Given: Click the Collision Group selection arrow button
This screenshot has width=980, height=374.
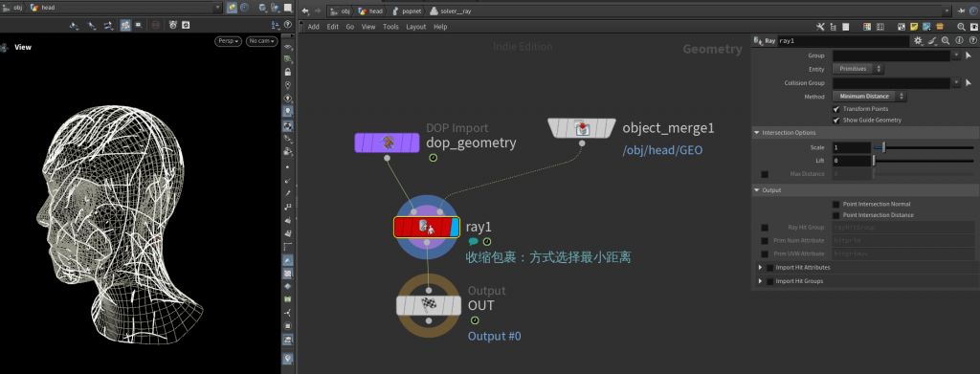Looking at the screenshot, I should [969, 83].
